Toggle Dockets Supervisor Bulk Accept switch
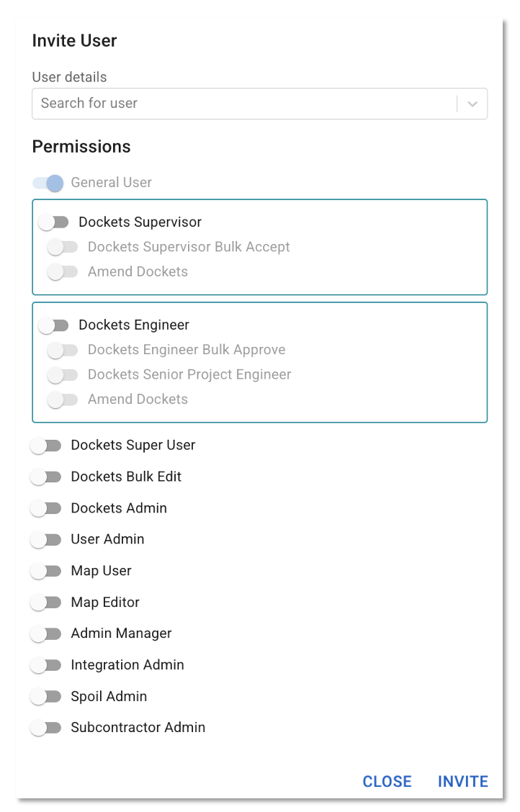 pyautogui.click(x=62, y=247)
